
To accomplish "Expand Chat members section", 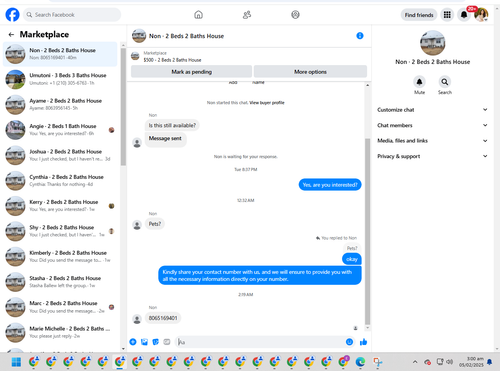I will tap(432, 125).
